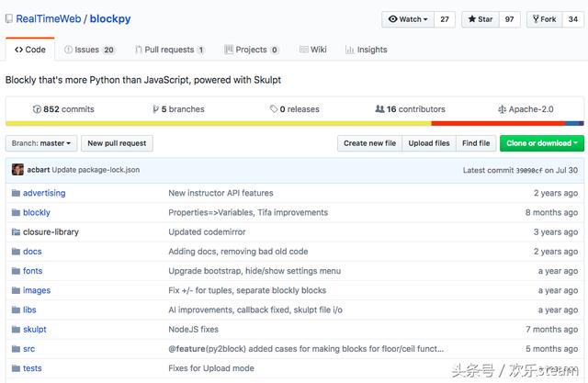Viewport: 588px width, 383px height.
Task: Click the folder icon next to skulpt
Action: pyautogui.click(x=16, y=330)
